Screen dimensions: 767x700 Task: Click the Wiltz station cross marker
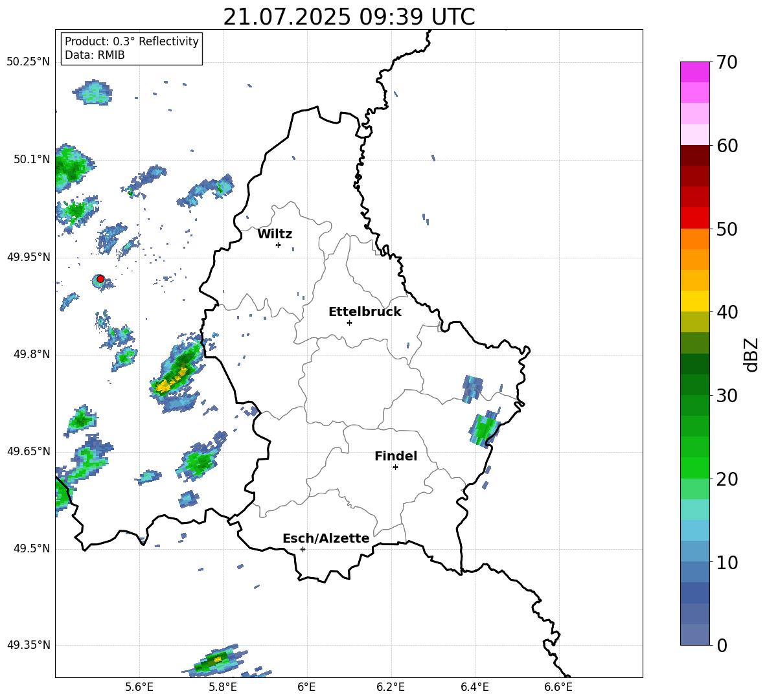click(278, 245)
